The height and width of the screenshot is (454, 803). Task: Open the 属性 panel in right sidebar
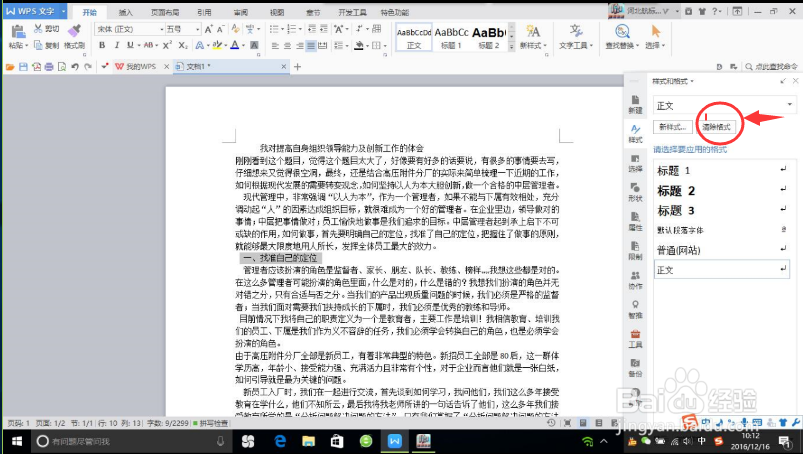coord(635,221)
